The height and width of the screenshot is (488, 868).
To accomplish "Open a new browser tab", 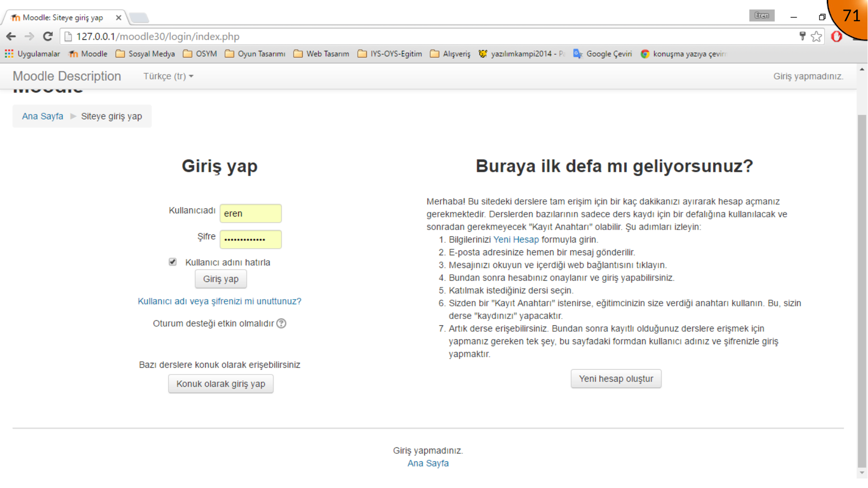I will pyautogui.click(x=139, y=18).
